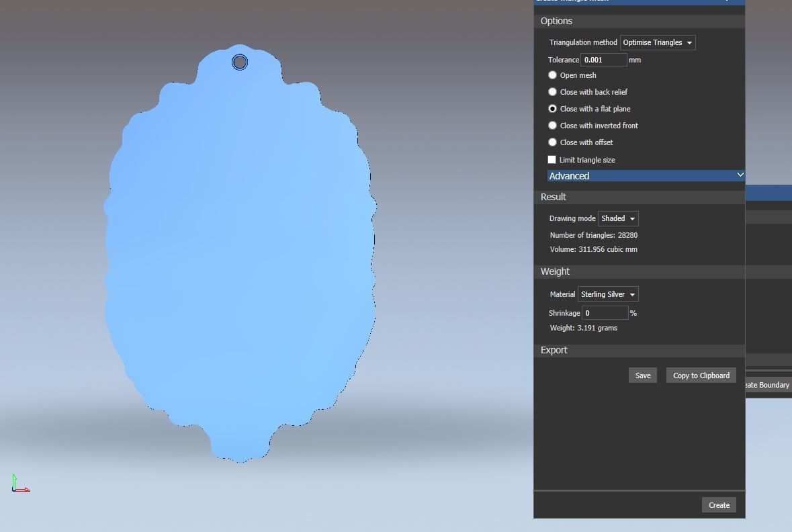Viewport: 792px width, 532px height.
Task: Click Copy to Clipboard button
Action: pyautogui.click(x=701, y=375)
